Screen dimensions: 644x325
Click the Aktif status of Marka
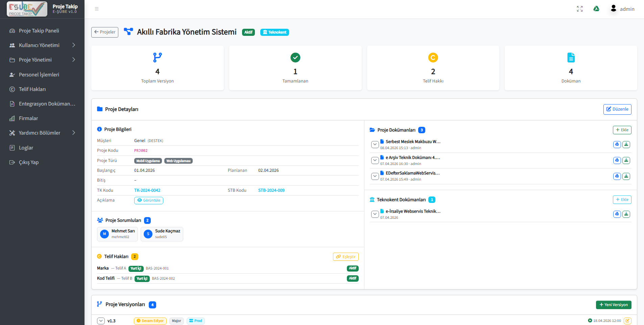353,268
